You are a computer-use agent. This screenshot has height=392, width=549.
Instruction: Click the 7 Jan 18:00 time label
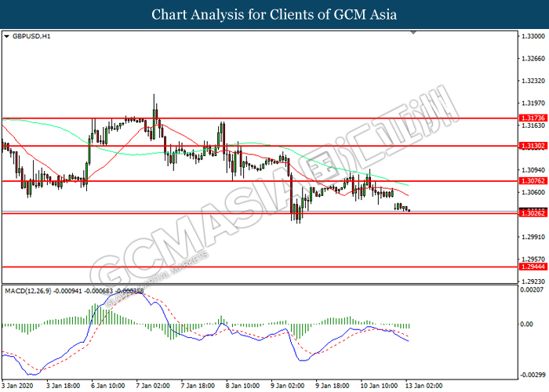click(198, 386)
